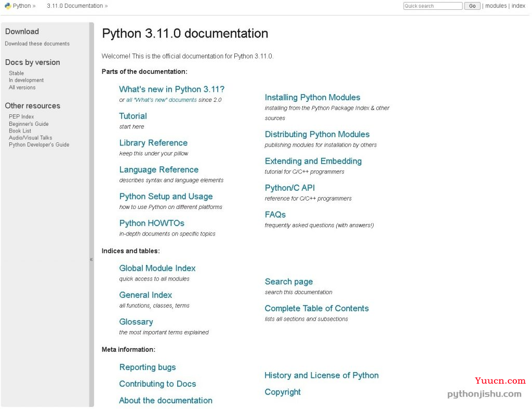The width and height of the screenshot is (532, 409).
Task: Open the modules link in top bar
Action: tap(496, 6)
